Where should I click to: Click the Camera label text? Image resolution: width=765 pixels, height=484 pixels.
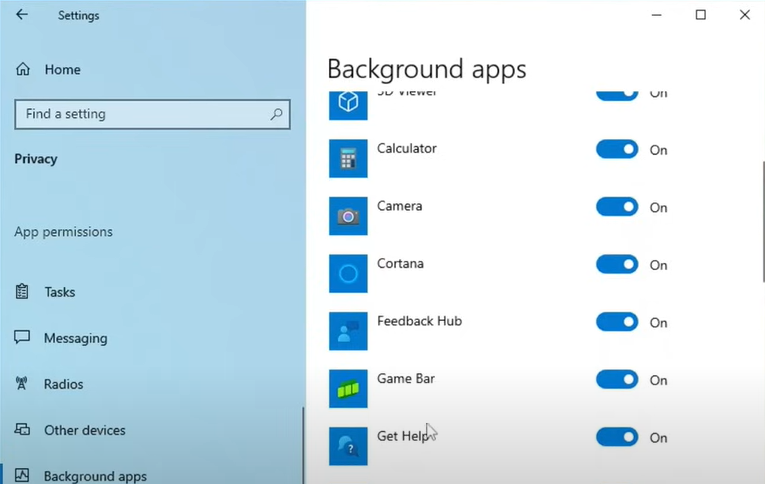(x=400, y=206)
